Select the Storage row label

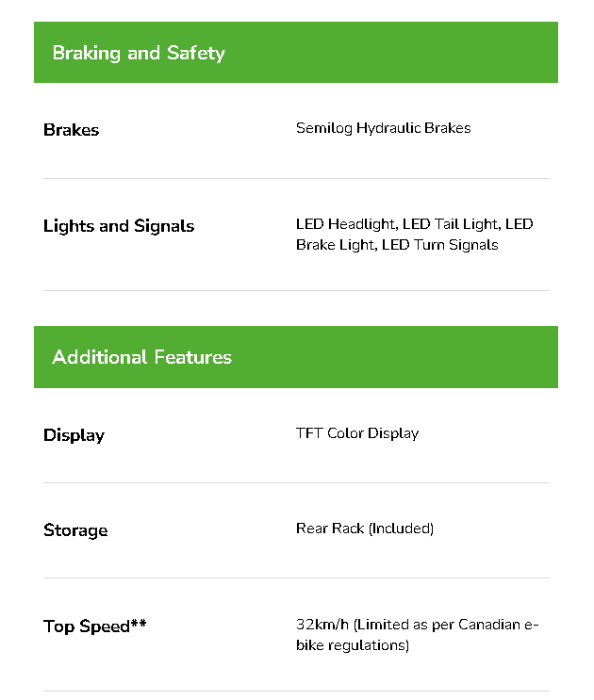75,530
